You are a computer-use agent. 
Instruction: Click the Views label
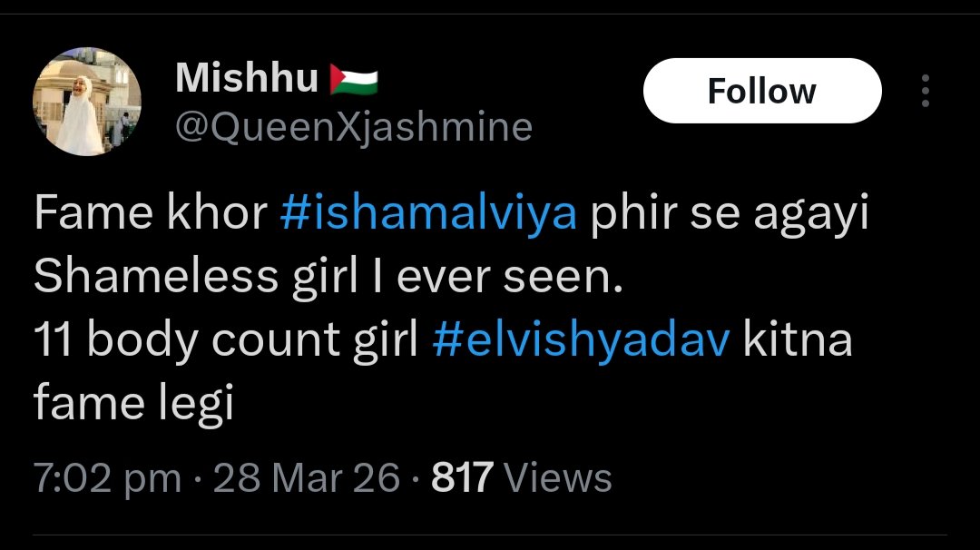click(557, 477)
